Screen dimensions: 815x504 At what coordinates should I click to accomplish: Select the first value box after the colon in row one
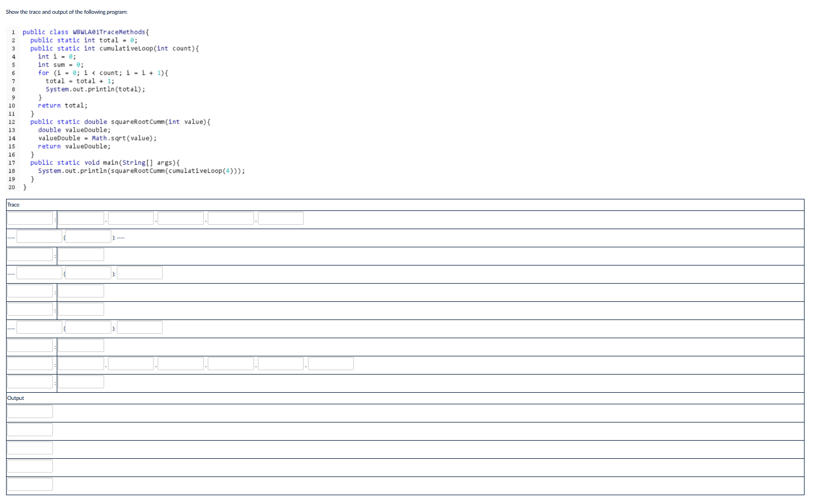(x=80, y=218)
